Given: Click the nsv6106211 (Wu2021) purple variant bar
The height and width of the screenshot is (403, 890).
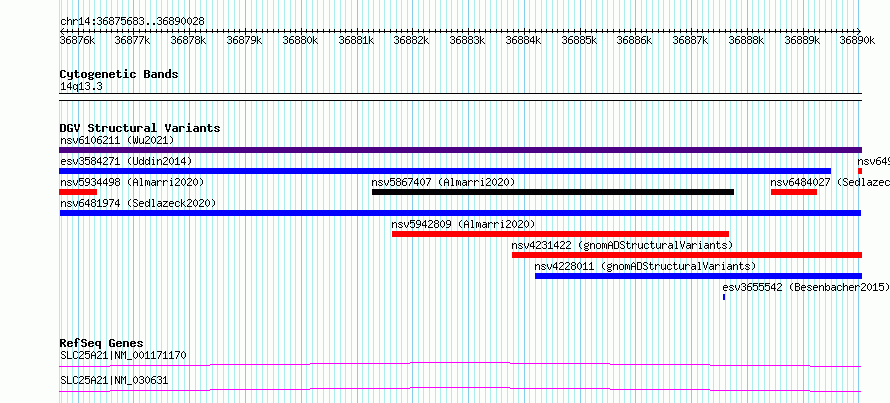Looking at the screenshot, I should (460, 150).
